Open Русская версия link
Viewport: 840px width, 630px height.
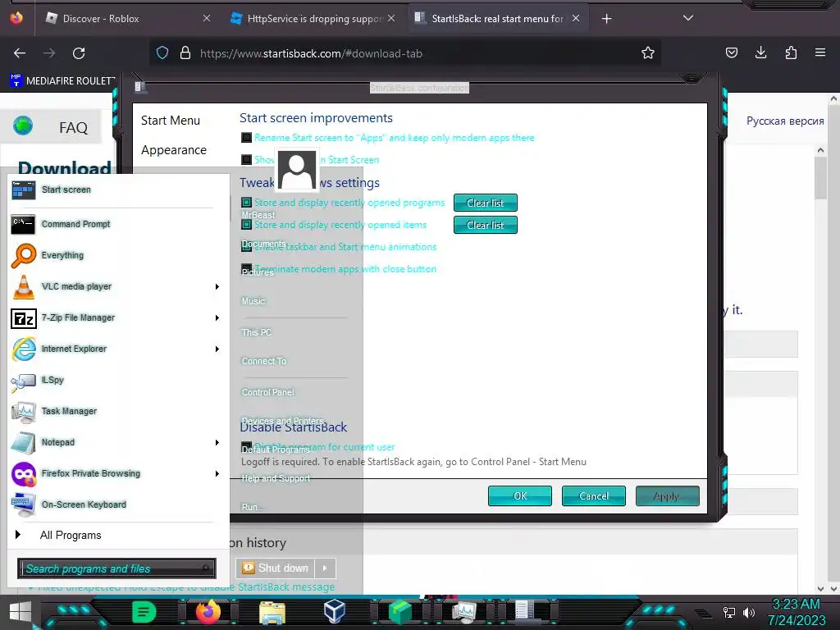click(785, 121)
